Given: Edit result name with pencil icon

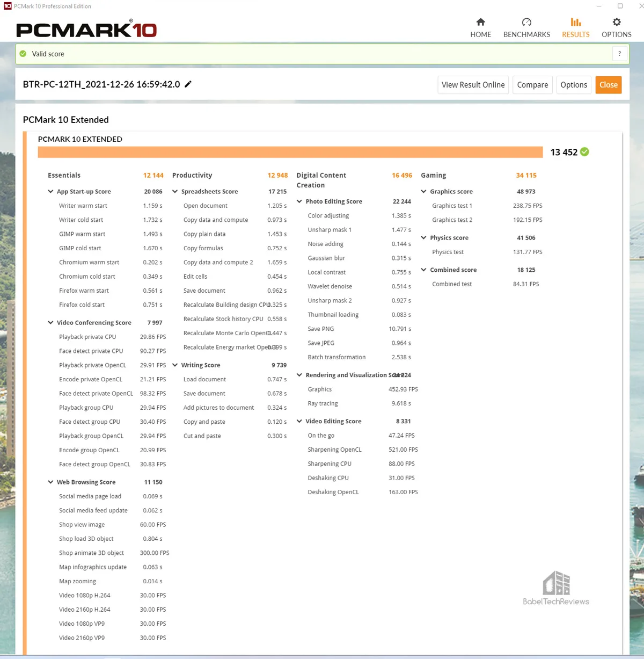Looking at the screenshot, I should click(188, 84).
